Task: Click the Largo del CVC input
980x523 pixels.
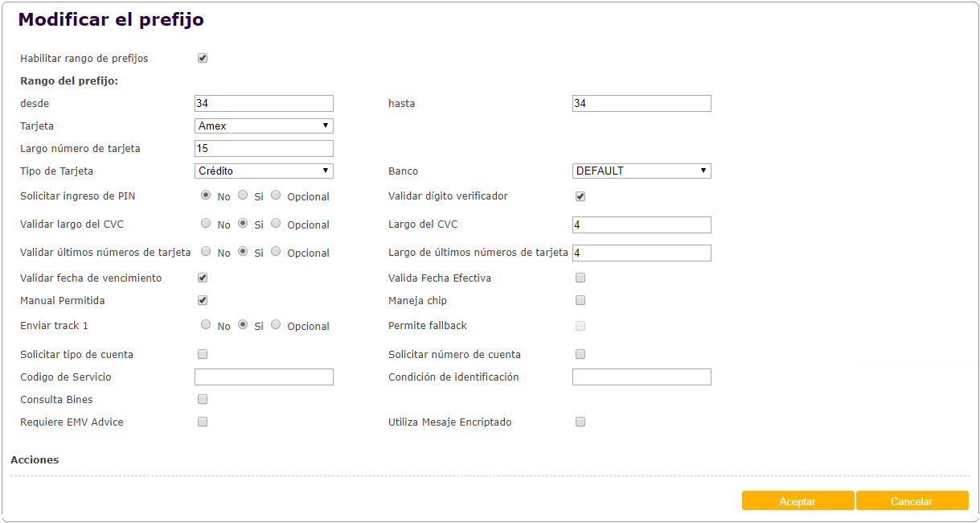Action: (x=642, y=224)
